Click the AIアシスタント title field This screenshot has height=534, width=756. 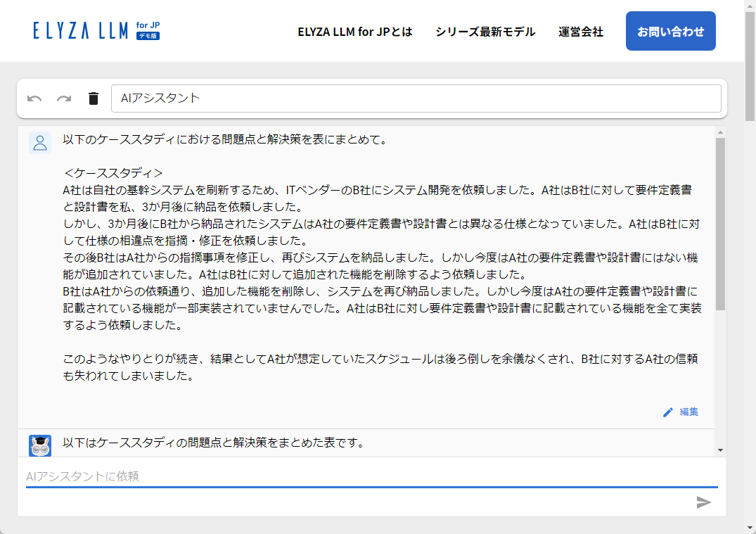click(416, 98)
